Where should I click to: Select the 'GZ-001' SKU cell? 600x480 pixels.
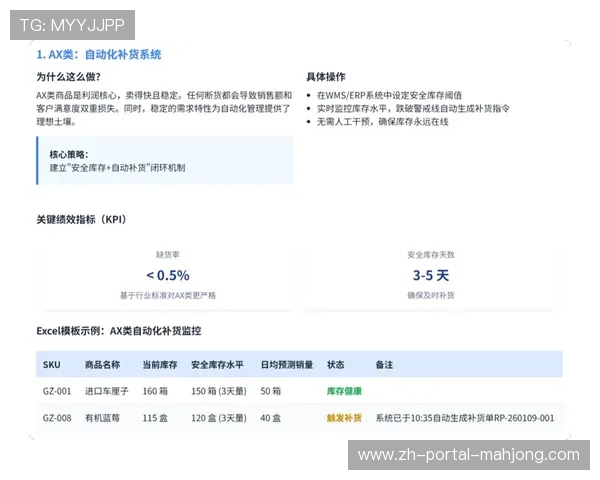(x=57, y=391)
